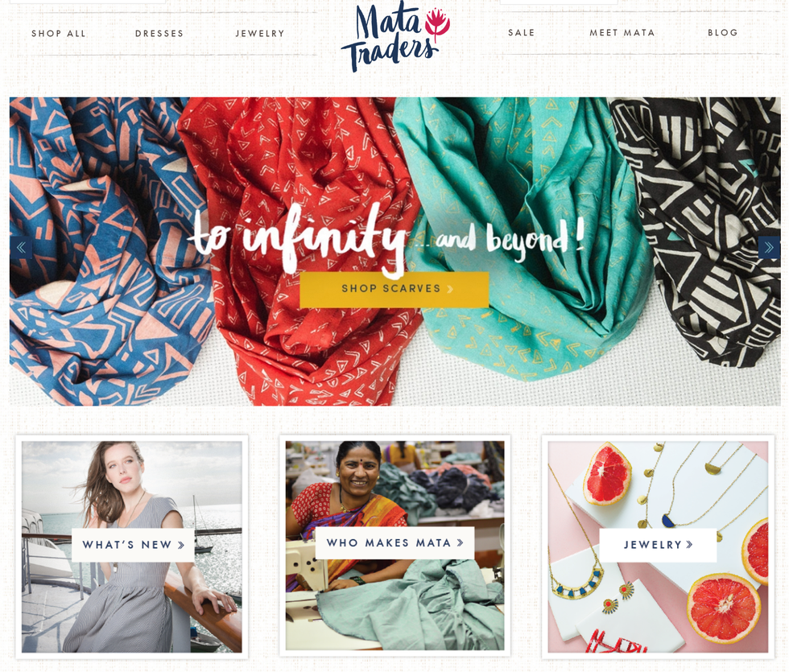Click the chevron on Jewelry tile label
This screenshot has width=789, height=672.
pyautogui.click(x=689, y=544)
